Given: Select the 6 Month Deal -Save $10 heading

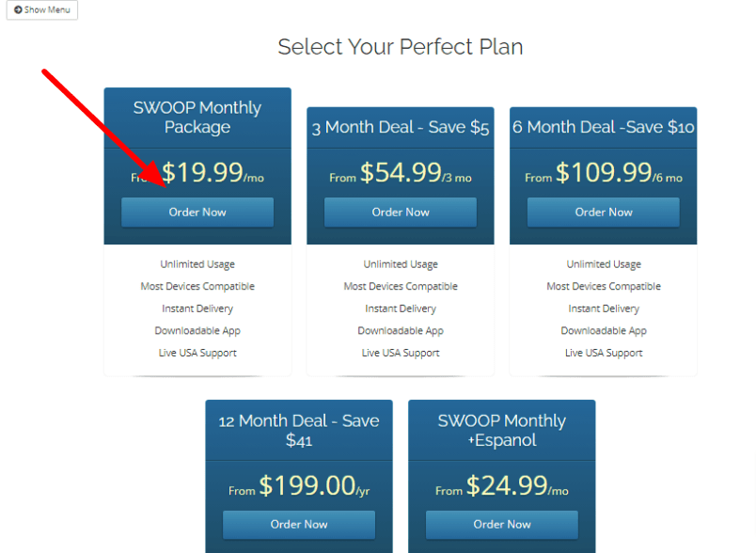Looking at the screenshot, I should 604,127.
